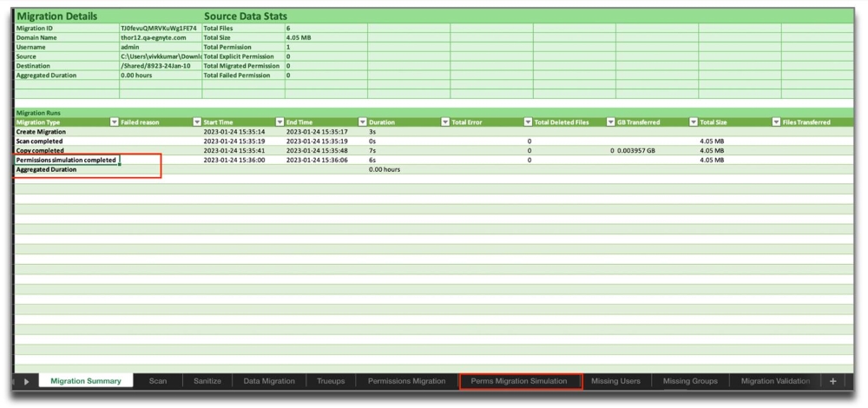Open the Start Time filter dropdown
This screenshot has width=868, height=408.
[280, 122]
